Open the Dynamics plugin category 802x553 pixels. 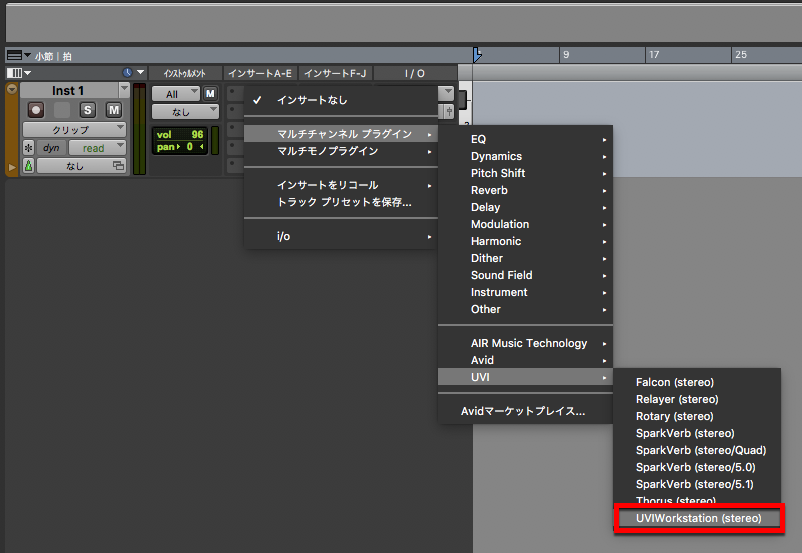[525, 156]
